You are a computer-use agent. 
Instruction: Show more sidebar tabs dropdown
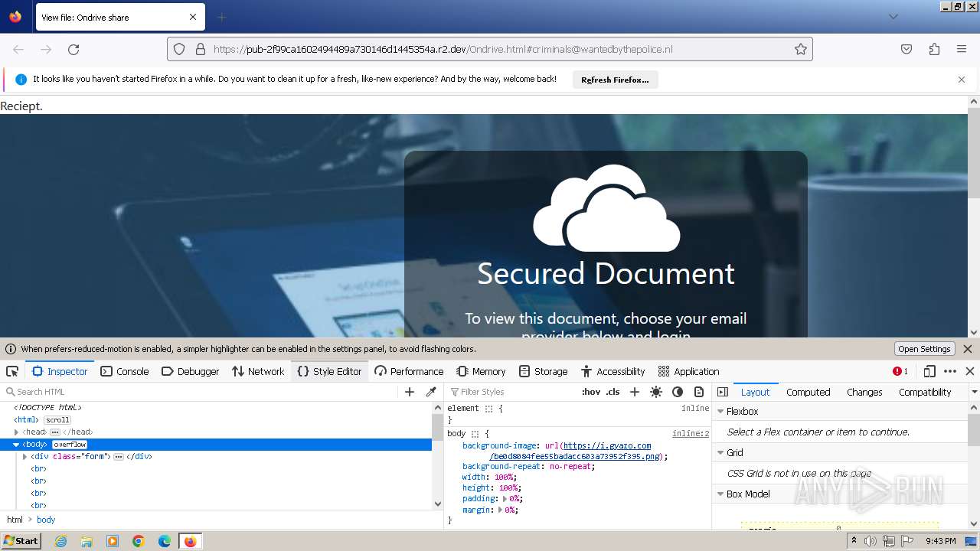tap(974, 392)
